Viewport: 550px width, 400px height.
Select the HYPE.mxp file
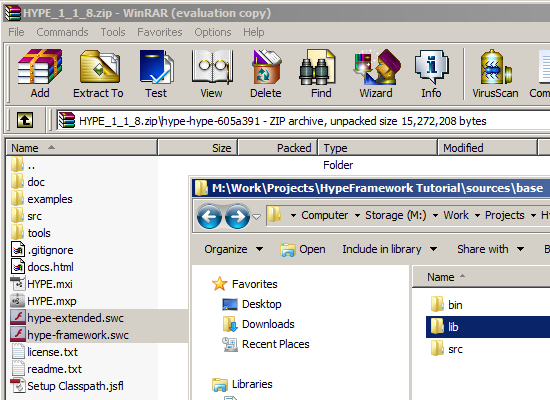[43, 301]
